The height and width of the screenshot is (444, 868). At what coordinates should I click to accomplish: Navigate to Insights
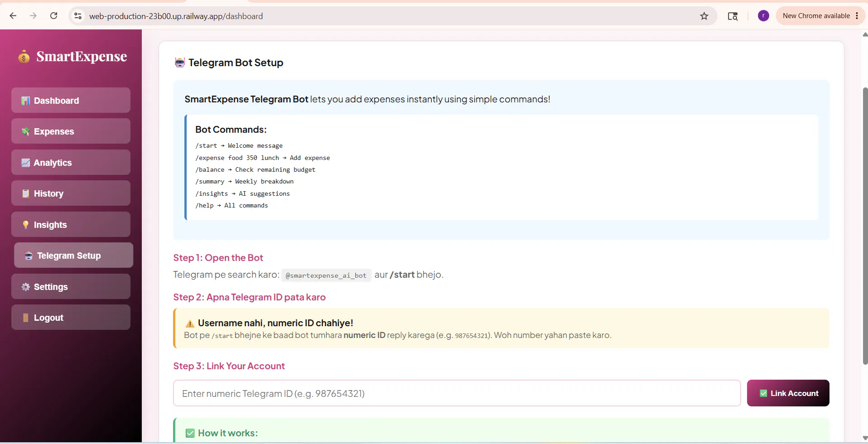coord(71,224)
